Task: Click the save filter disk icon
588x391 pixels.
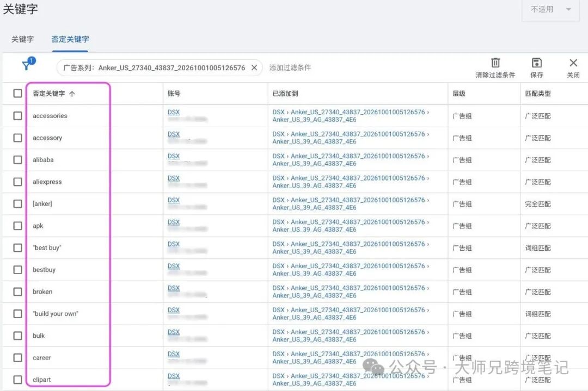Action: click(537, 63)
